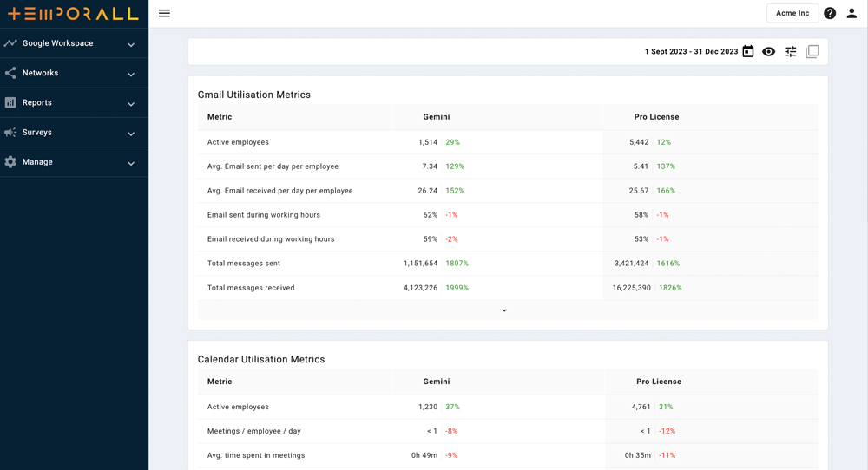The width and height of the screenshot is (868, 470).
Task: Click the 25.67 emails received value
Action: pyautogui.click(x=639, y=191)
